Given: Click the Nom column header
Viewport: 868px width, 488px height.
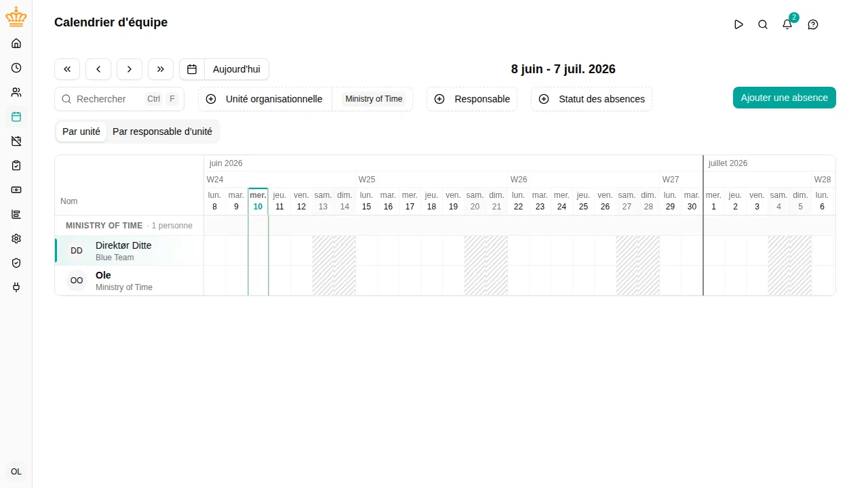Looking at the screenshot, I should tap(69, 201).
